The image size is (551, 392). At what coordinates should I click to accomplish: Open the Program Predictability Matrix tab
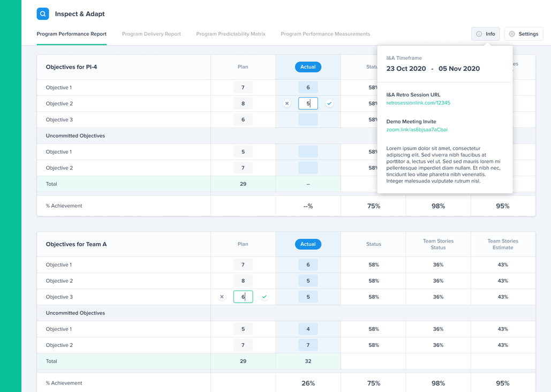click(x=231, y=33)
